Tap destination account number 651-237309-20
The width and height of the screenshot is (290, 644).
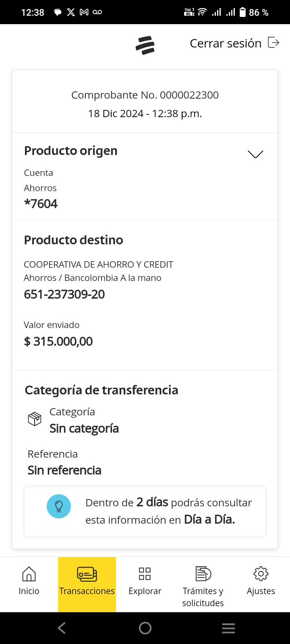click(64, 294)
